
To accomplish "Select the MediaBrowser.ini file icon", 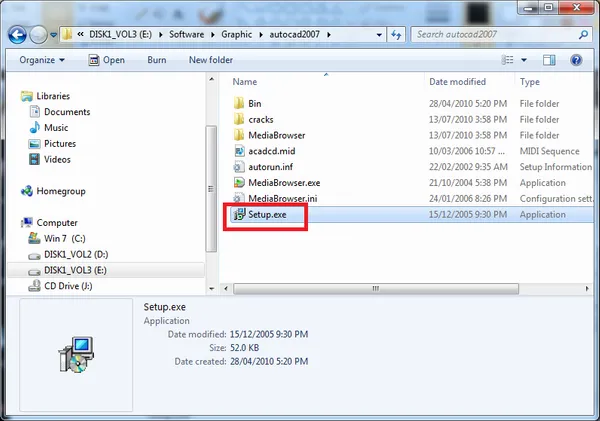I will [x=239, y=198].
